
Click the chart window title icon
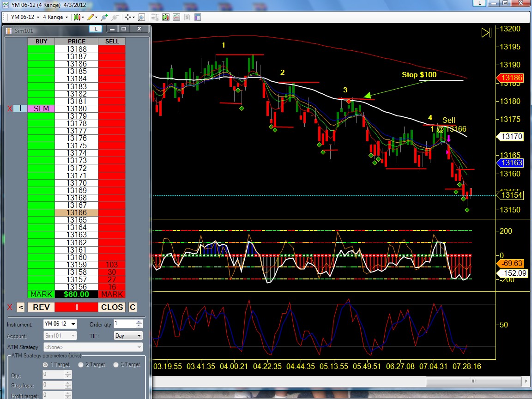[5, 5]
